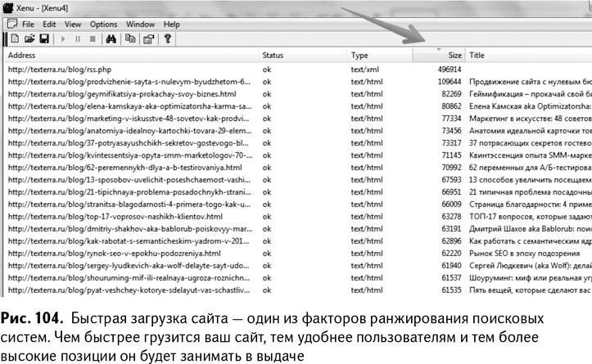Click the Title column header
The width and height of the screenshot is (592, 364).
[x=477, y=55]
